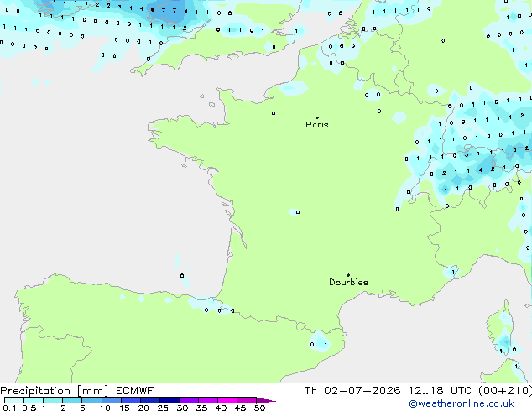532x411 pixels.
Task: Click the legend value label '35'
Action: (201, 408)
